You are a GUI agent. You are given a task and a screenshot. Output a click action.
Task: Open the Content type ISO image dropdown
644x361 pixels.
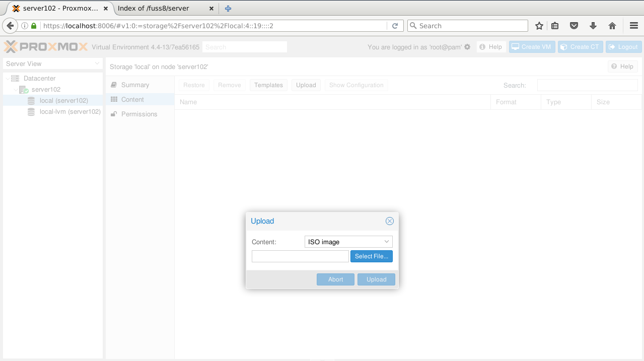[x=387, y=242]
